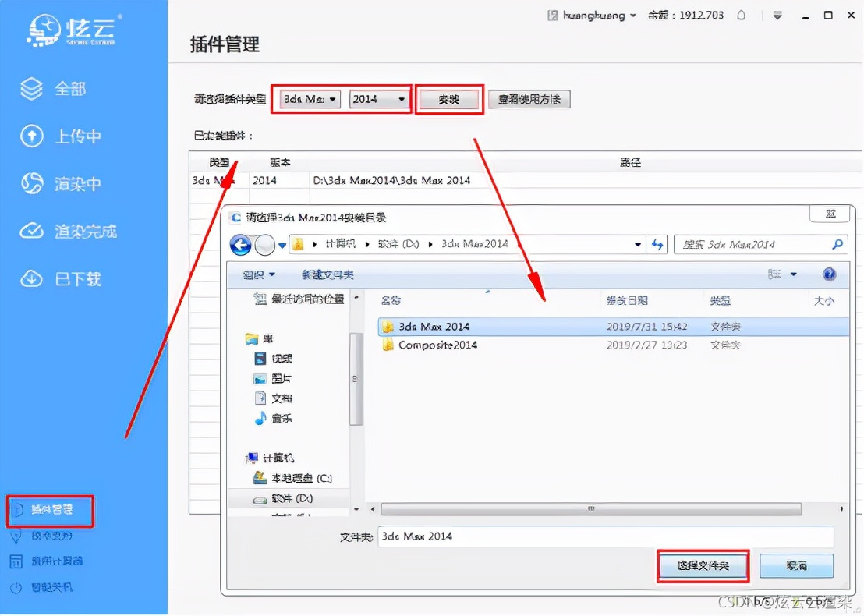Sort by the dialog's 类型 column header
864x616 pixels.
(720, 301)
